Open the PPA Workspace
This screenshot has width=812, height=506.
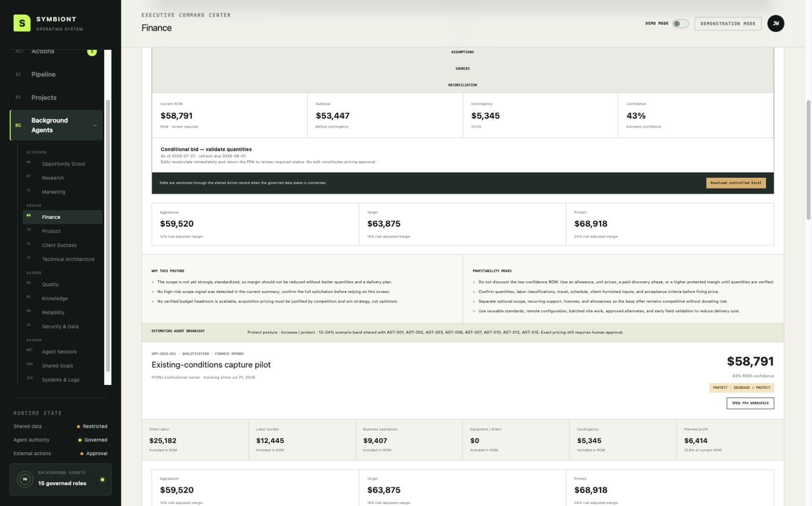[750, 403]
